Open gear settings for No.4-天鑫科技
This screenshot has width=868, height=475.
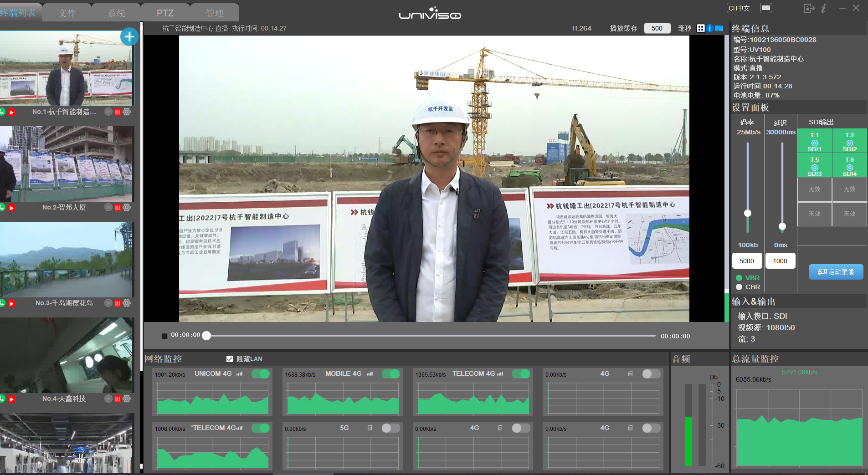click(127, 398)
